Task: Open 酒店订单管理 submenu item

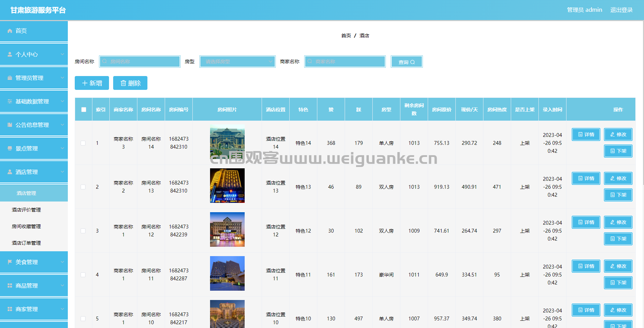Action: (26, 243)
